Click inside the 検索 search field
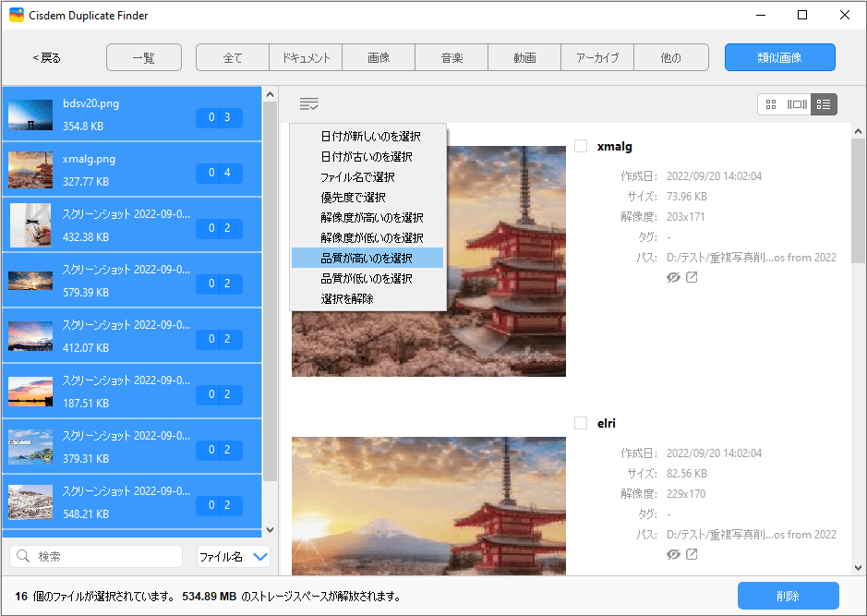Screen dimensions: 867x616 point(95,555)
